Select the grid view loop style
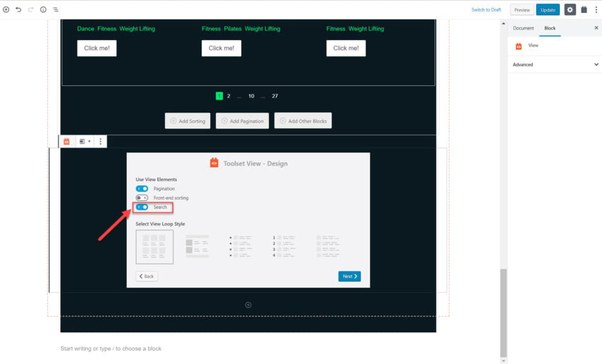This screenshot has height=364, width=602. click(x=155, y=247)
